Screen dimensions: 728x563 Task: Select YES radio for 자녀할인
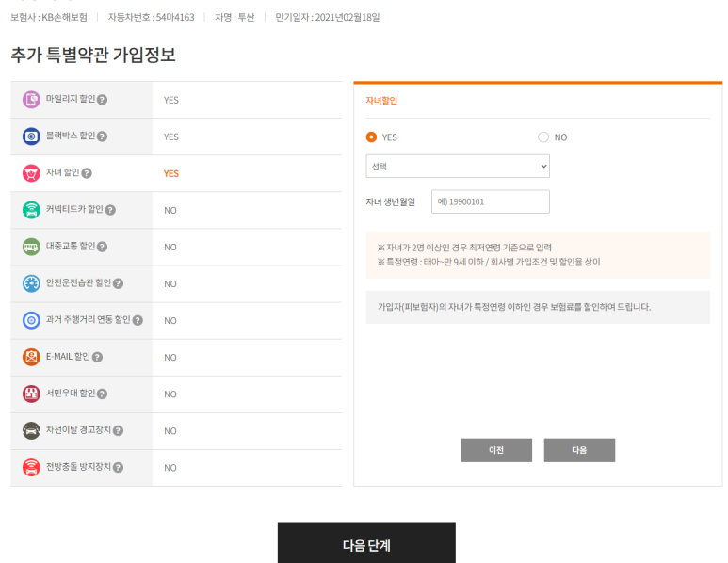371,137
